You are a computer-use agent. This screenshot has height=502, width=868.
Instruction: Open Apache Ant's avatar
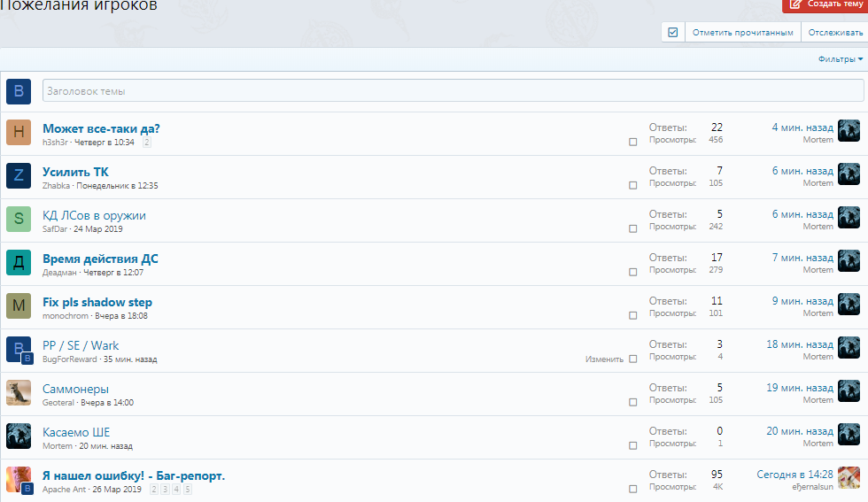[x=19, y=479]
